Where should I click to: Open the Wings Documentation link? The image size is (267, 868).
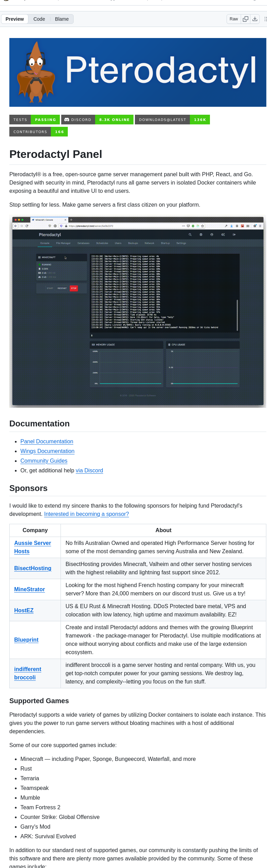click(x=47, y=451)
